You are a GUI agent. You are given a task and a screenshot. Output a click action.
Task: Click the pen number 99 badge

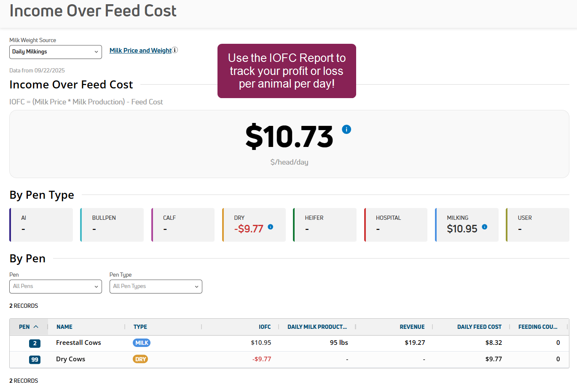(x=35, y=360)
